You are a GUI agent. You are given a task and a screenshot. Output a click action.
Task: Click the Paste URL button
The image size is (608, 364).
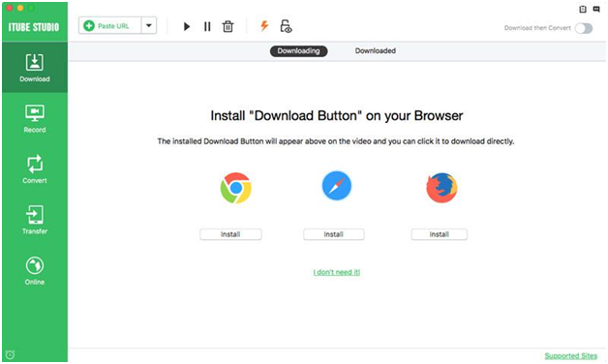(109, 25)
